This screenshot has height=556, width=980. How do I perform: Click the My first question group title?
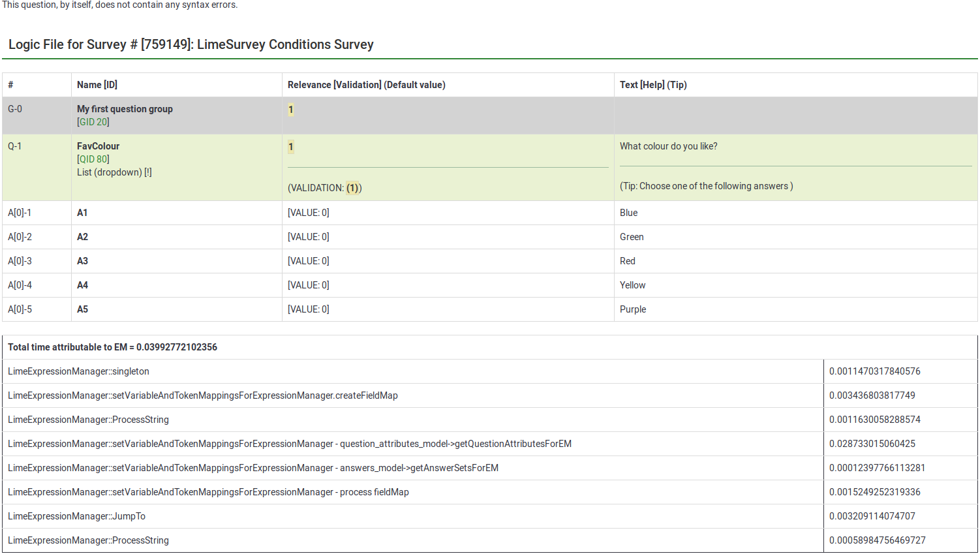point(125,109)
